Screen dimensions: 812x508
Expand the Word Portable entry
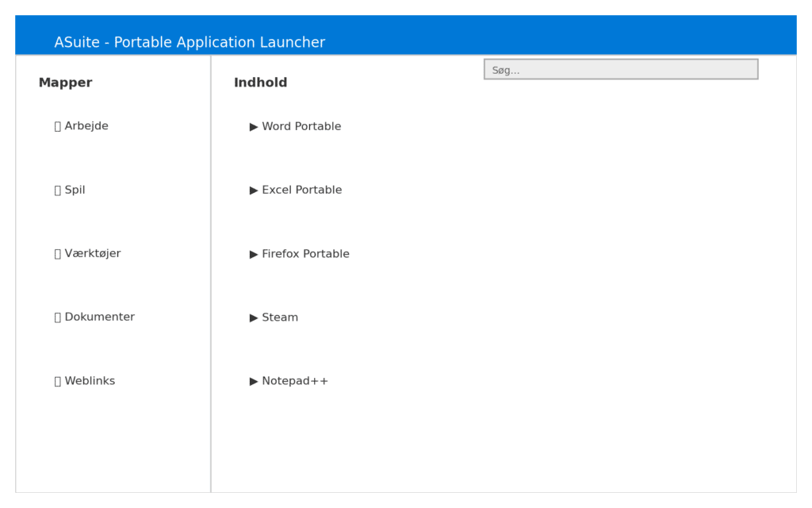pos(254,126)
